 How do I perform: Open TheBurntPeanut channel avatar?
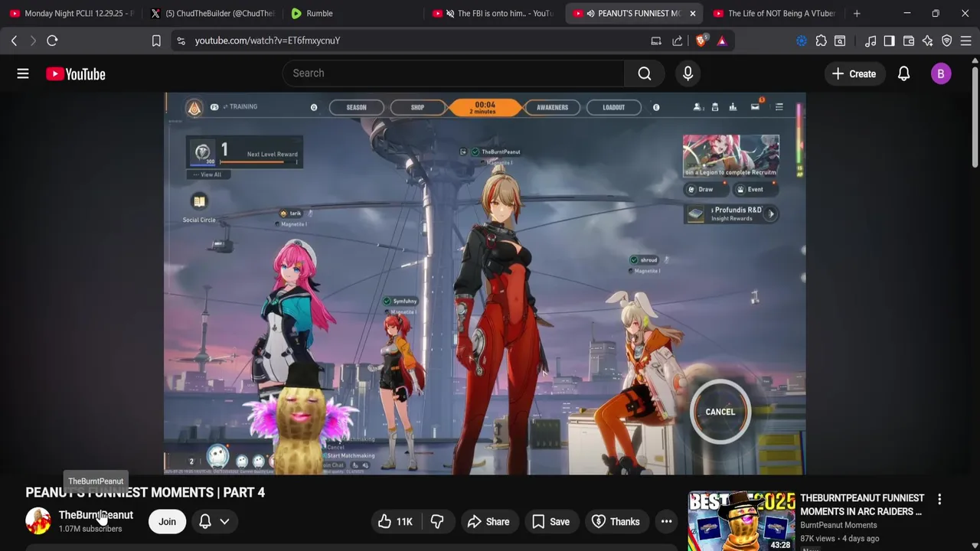pyautogui.click(x=38, y=521)
